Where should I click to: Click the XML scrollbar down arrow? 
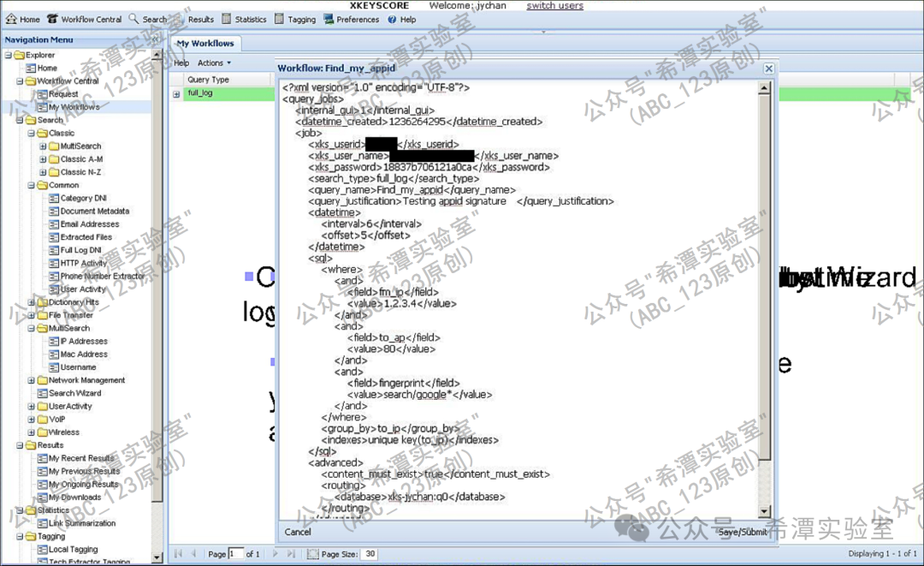(x=764, y=512)
